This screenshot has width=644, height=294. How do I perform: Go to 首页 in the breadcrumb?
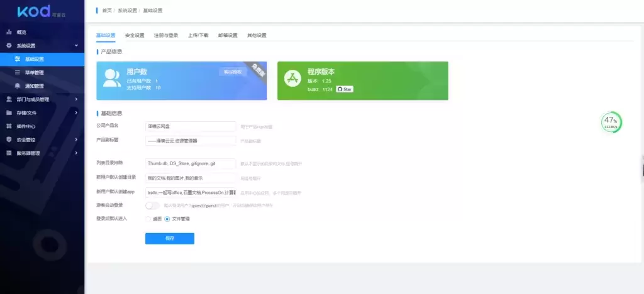(107, 10)
